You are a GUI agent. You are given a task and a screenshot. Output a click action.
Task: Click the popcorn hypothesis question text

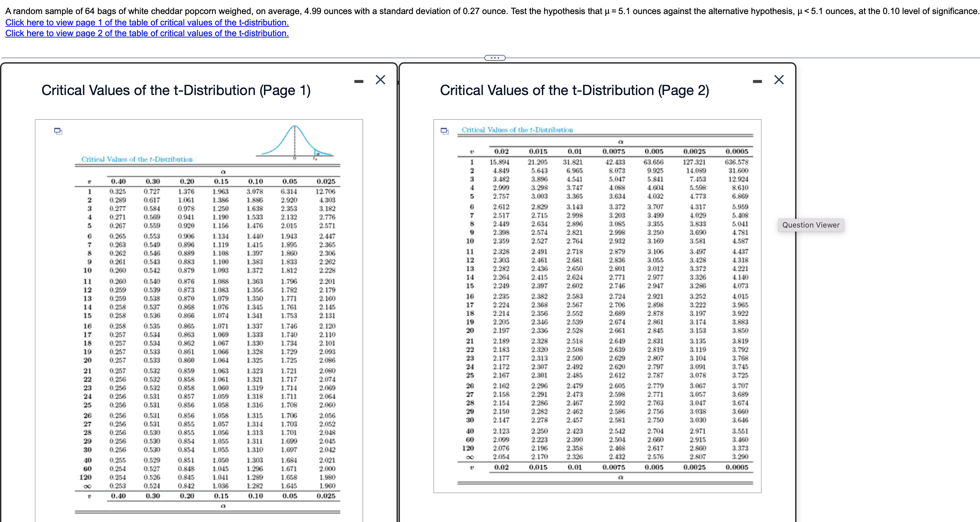tap(491, 11)
